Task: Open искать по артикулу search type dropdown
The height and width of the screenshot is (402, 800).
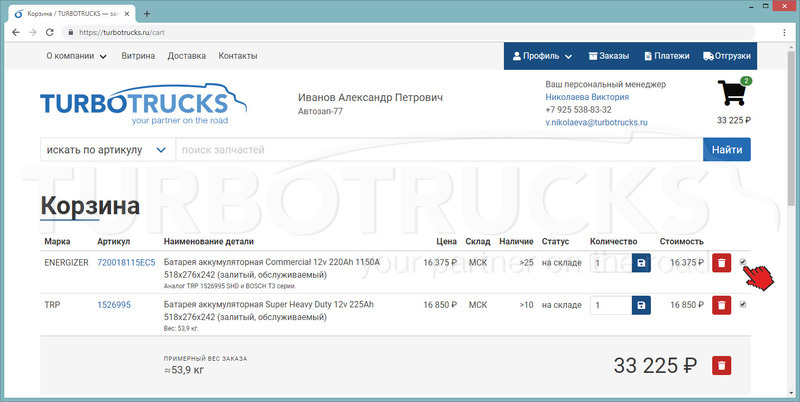Action: (x=108, y=150)
